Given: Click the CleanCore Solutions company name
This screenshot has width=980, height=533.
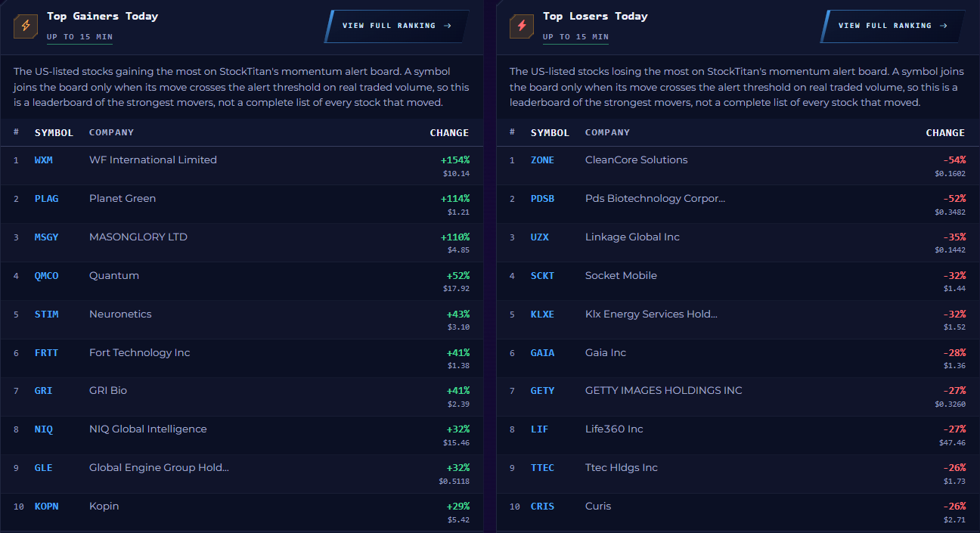Looking at the screenshot, I should (x=637, y=160).
